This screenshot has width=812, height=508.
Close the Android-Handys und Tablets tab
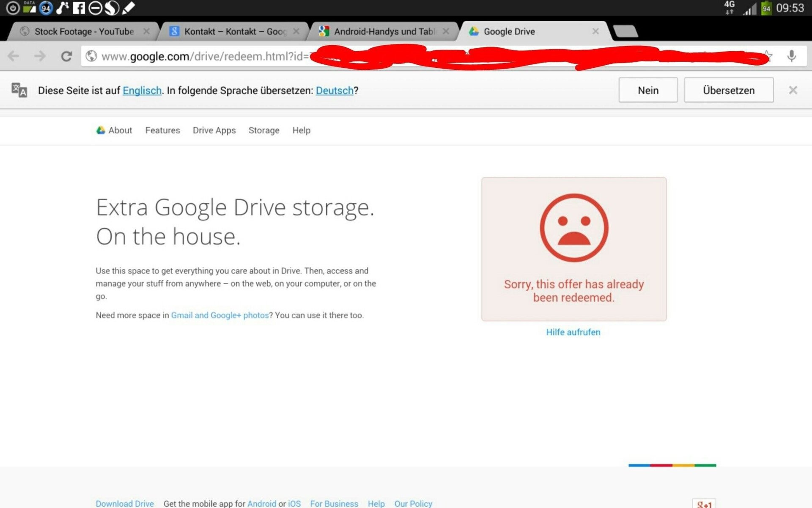[x=446, y=31]
